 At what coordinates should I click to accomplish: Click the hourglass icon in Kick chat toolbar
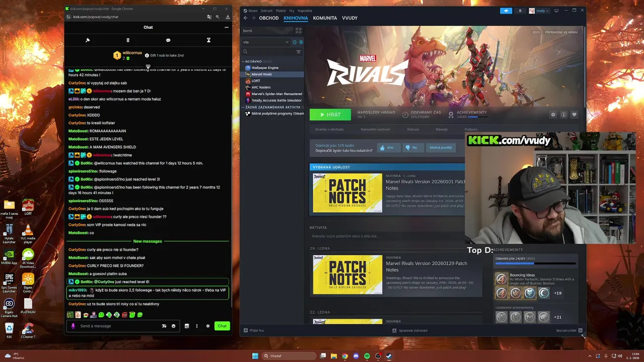point(209,40)
